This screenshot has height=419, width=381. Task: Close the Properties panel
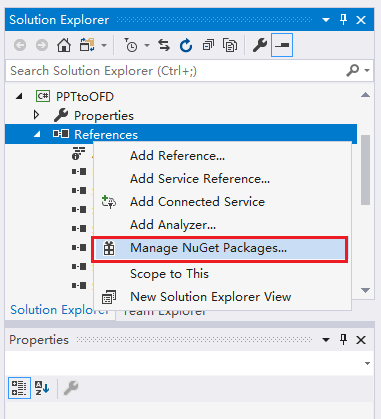(x=361, y=340)
